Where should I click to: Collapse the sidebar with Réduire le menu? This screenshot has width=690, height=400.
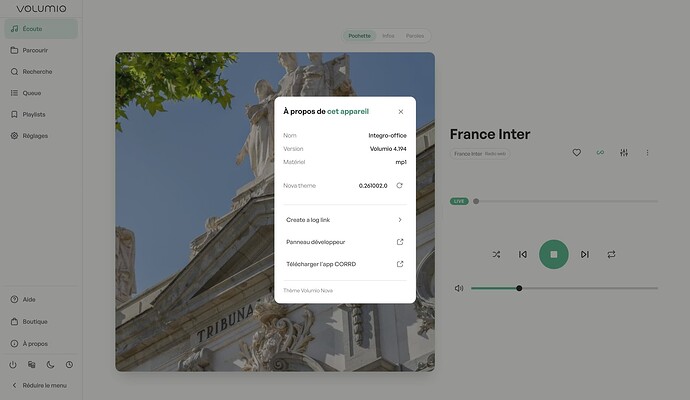41,385
